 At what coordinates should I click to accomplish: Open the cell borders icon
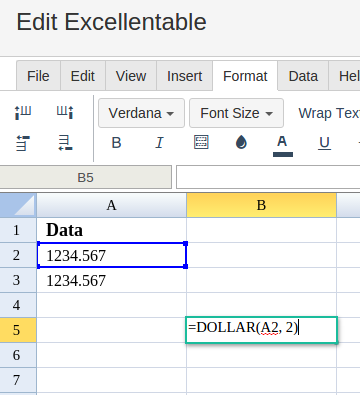point(201,142)
